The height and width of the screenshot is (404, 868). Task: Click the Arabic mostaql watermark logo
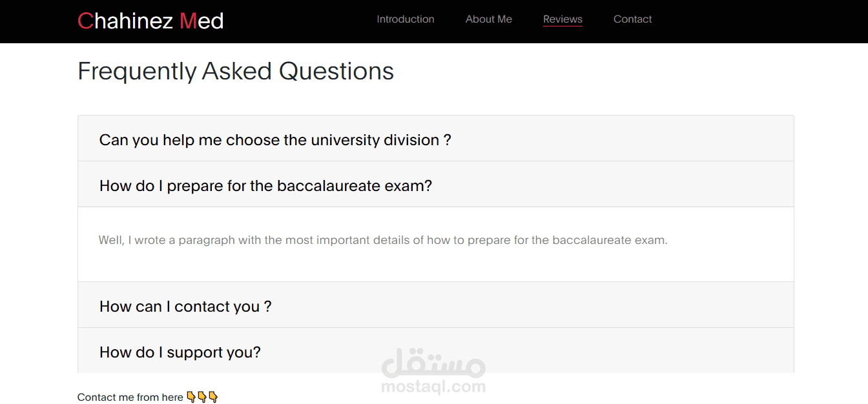tap(433, 365)
